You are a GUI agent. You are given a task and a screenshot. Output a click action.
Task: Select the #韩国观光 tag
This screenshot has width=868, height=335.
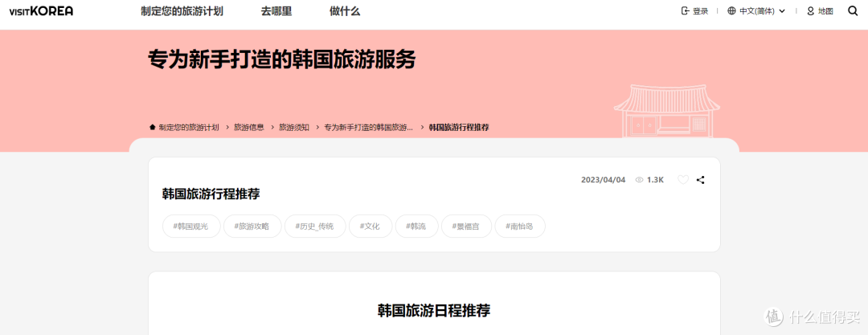[191, 226]
